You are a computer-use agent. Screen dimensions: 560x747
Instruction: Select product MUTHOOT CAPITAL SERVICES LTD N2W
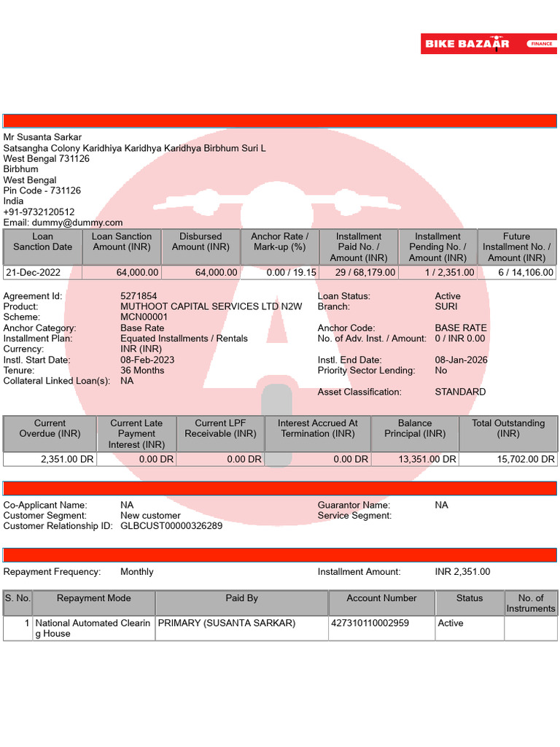pos(211,306)
